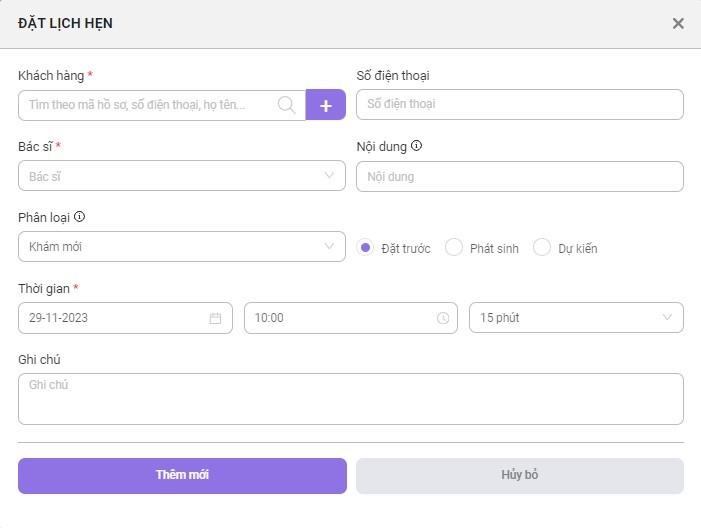Add a new customer with the plus button
The width and height of the screenshot is (701, 528).
(x=326, y=105)
